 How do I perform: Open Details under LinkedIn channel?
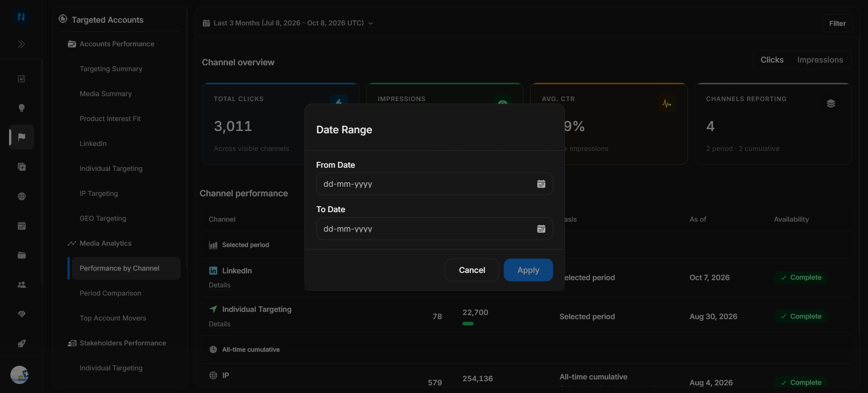(x=220, y=285)
